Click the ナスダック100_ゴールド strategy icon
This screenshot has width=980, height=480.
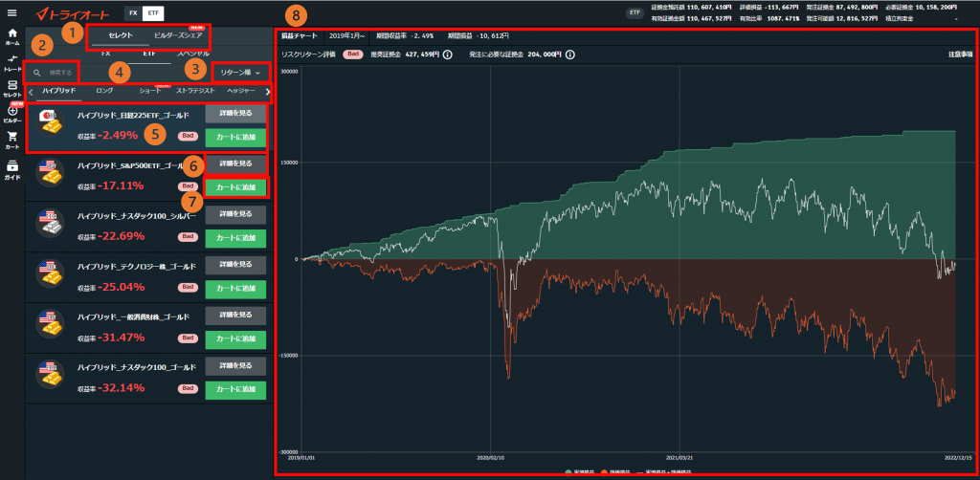[x=50, y=376]
